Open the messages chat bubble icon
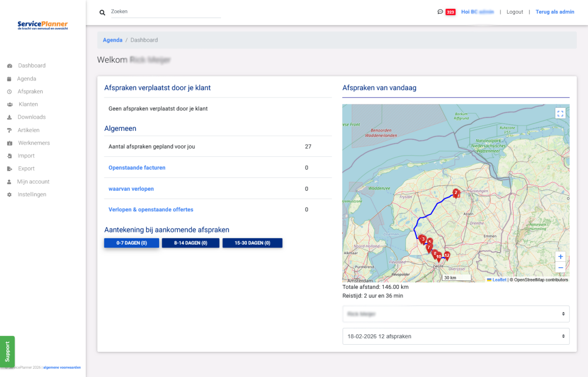Image resolution: width=588 pixels, height=377 pixels. coord(440,12)
